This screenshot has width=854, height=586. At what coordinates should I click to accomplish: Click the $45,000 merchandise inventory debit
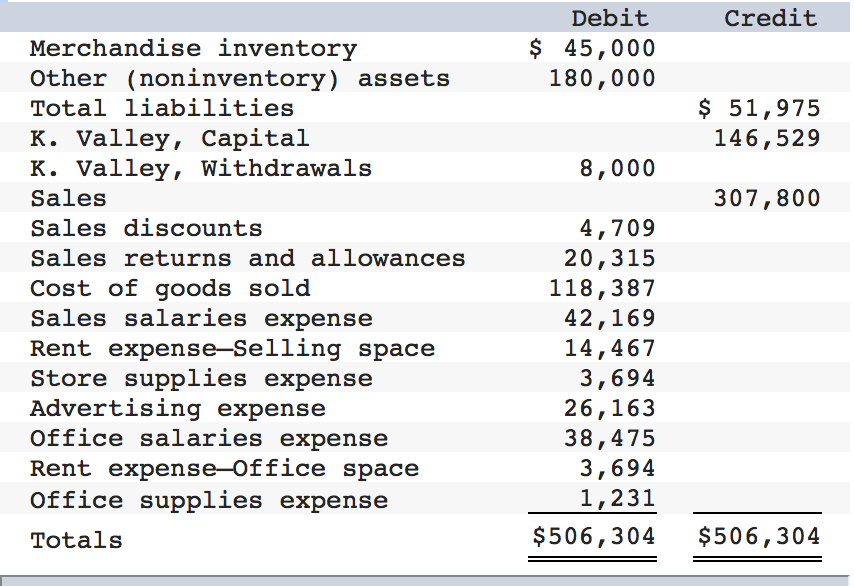pos(592,48)
